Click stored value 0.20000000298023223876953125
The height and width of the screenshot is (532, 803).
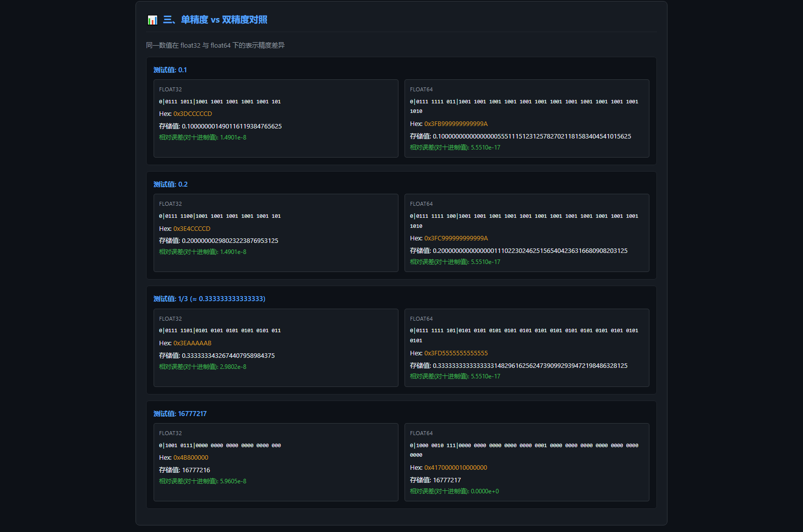(x=230, y=241)
